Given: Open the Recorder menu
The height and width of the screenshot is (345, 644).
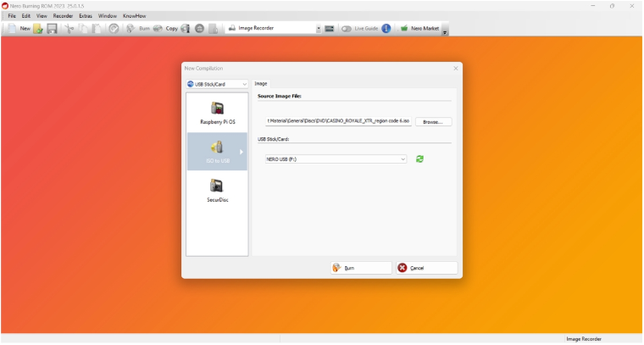Looking at the screenshot, I should 63,16.
